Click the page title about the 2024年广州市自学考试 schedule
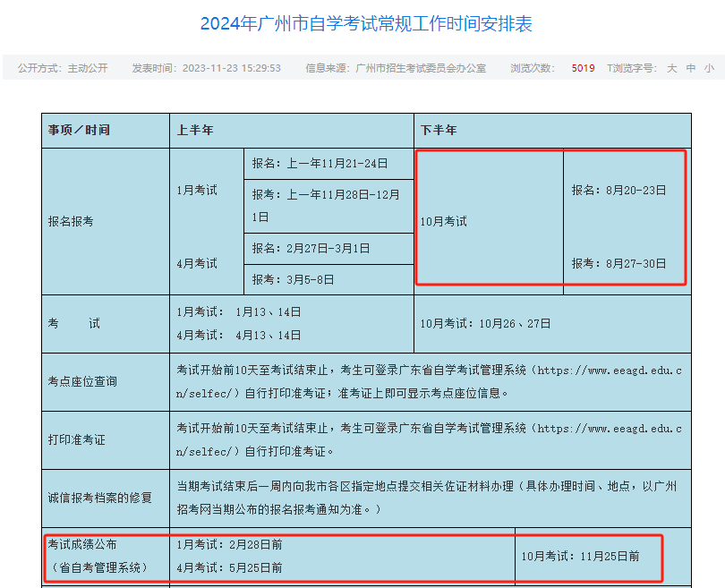 [366, 24]
